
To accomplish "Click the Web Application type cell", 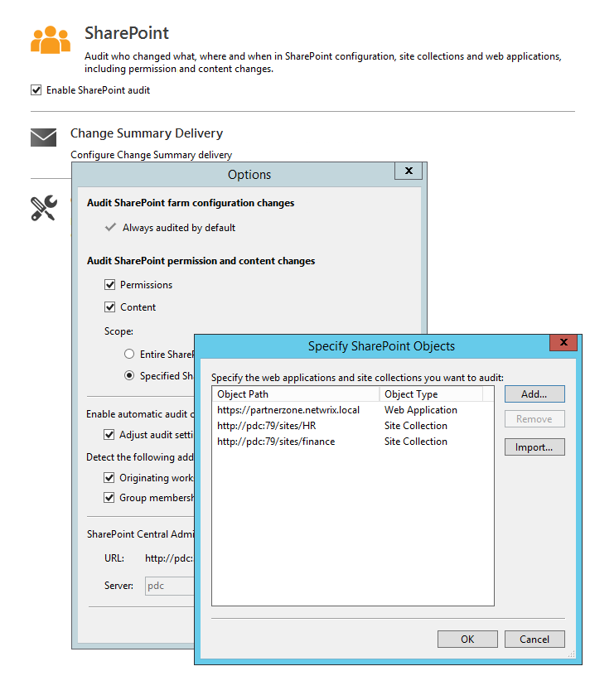I will (421, 410).
